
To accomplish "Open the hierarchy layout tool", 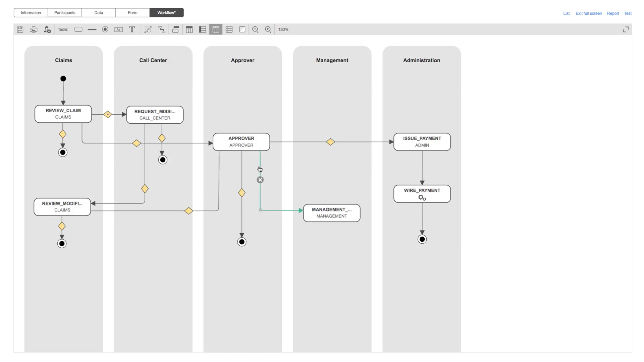I will tap(162, 29).
